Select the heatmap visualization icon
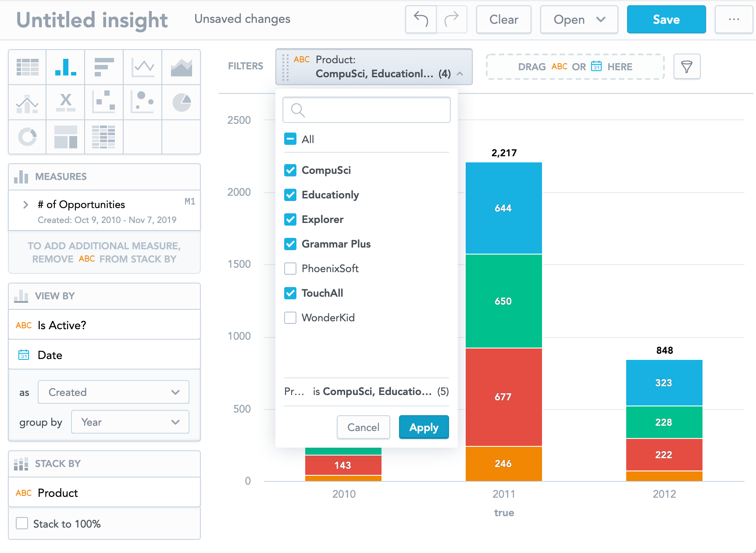 tap(104, 137)
